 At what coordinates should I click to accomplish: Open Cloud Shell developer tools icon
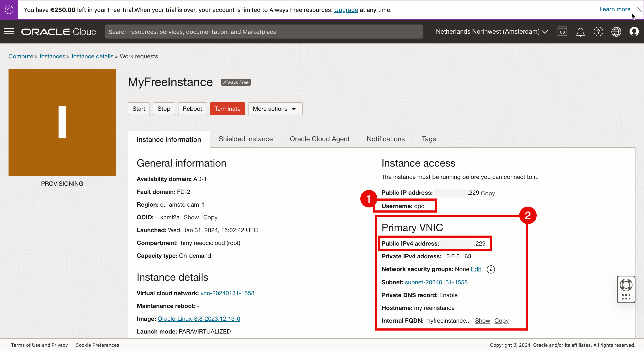point(562,32)
